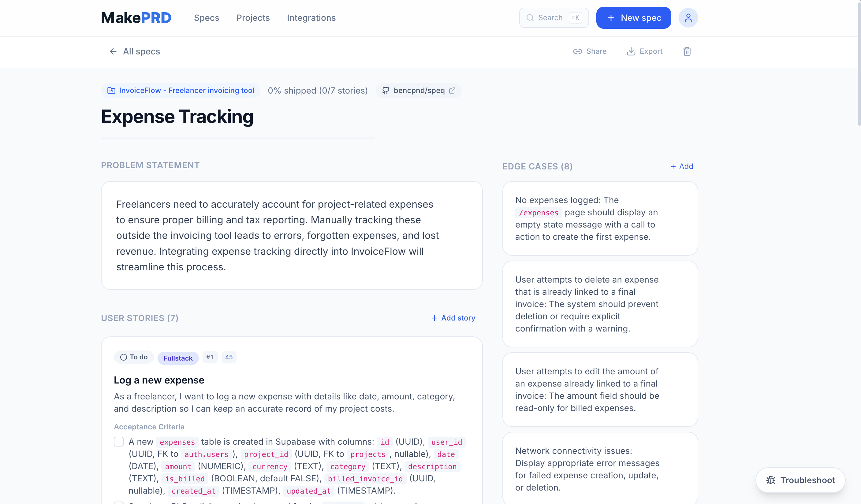Open InvoiceFlow - Freelancer invoicing tool project
The image size is (861, 504).
click(x=186, y=90)
